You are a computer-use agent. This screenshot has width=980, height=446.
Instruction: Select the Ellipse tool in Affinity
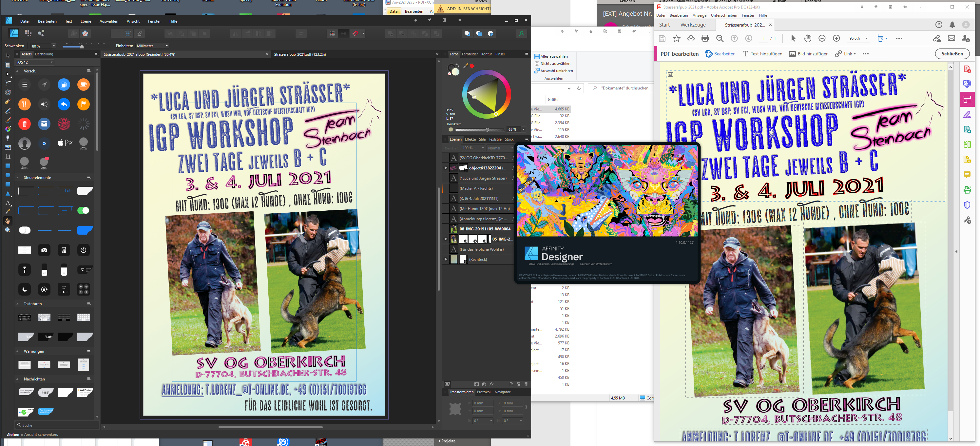tap(8, 175)
